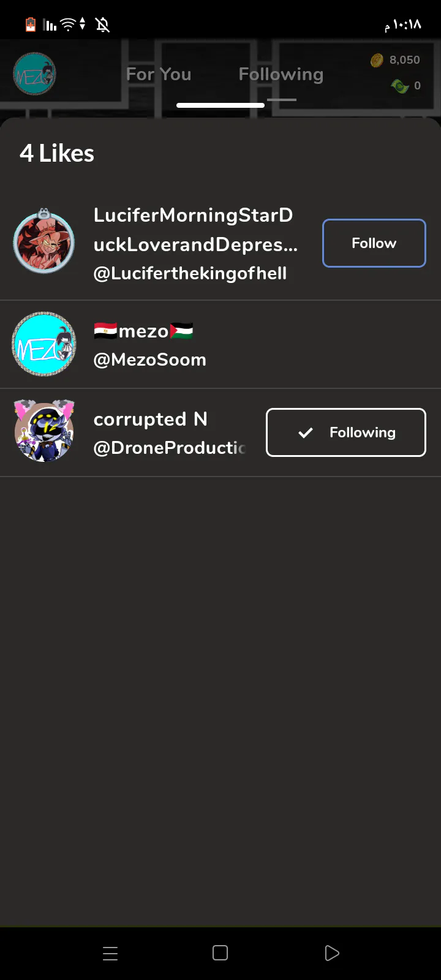Switch to the Following feed tab
Screen dimensions: 441x980
coord(281,74)
